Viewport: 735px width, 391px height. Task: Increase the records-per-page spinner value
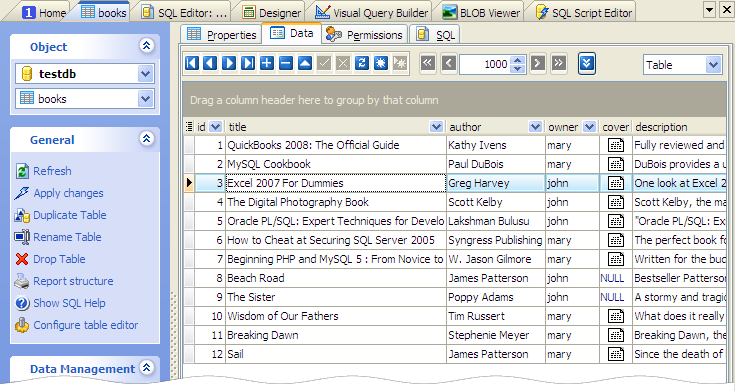(518, 60)
